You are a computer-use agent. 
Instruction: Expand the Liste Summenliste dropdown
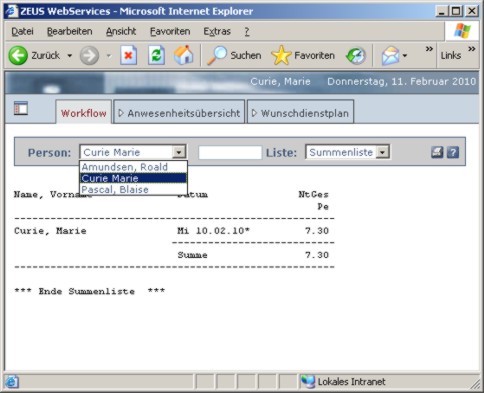point(383,153)
